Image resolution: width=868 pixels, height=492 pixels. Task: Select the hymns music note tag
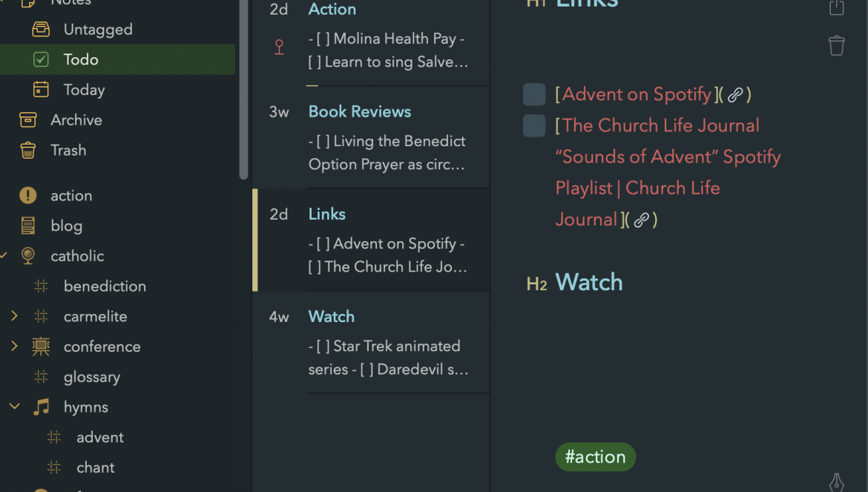pyautogui.click(x=41, y=407)
